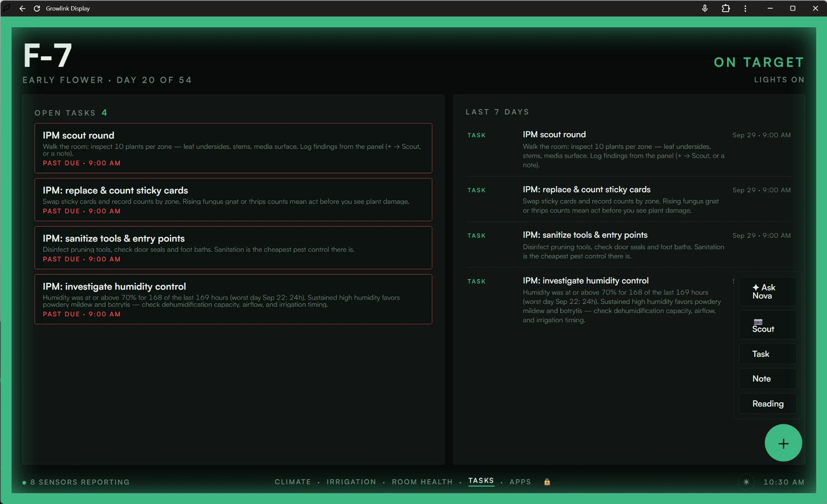Click the 8 Sensors Reporting status
The height and width of the screenshot is (504, 827).
pos(76,482)
